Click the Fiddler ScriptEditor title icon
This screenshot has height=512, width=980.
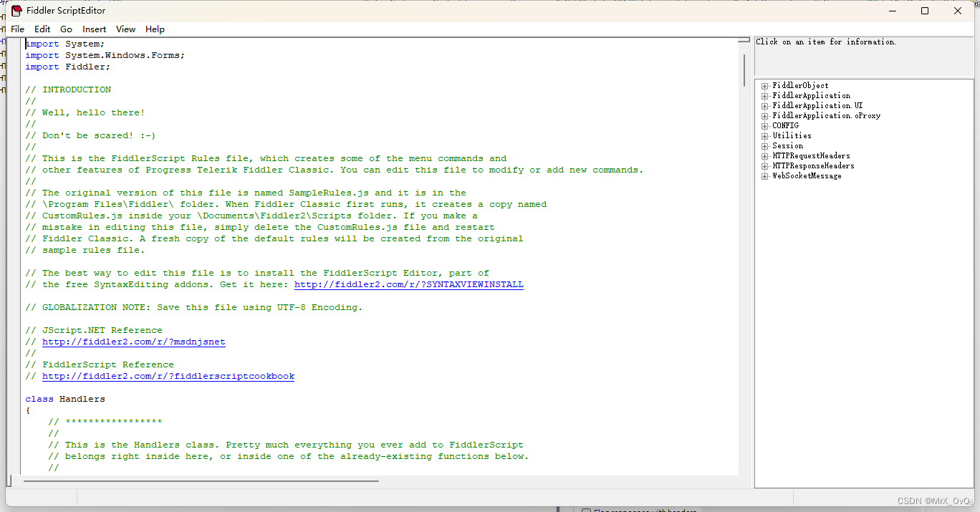[16, 11]
